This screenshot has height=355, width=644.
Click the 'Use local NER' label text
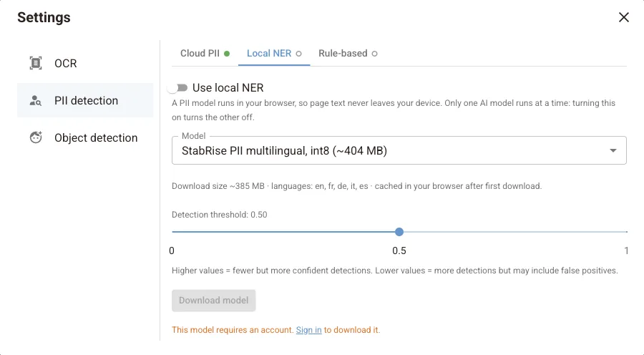click(x=228, y=87)
